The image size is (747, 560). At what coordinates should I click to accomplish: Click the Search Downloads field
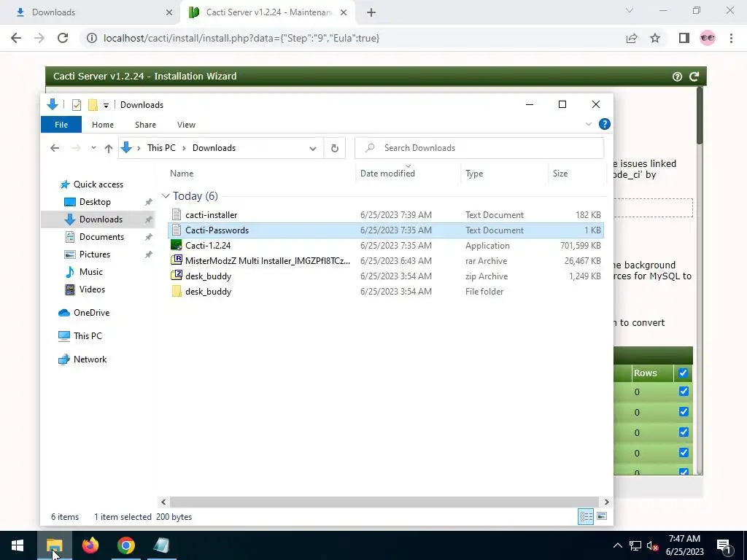coord(479,148)
